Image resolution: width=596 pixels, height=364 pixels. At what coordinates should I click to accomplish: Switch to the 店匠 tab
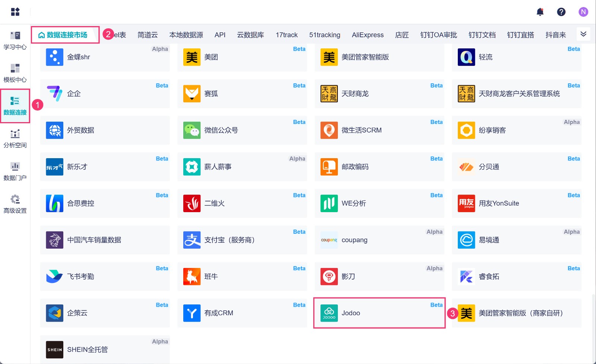[x=402, y=35]
